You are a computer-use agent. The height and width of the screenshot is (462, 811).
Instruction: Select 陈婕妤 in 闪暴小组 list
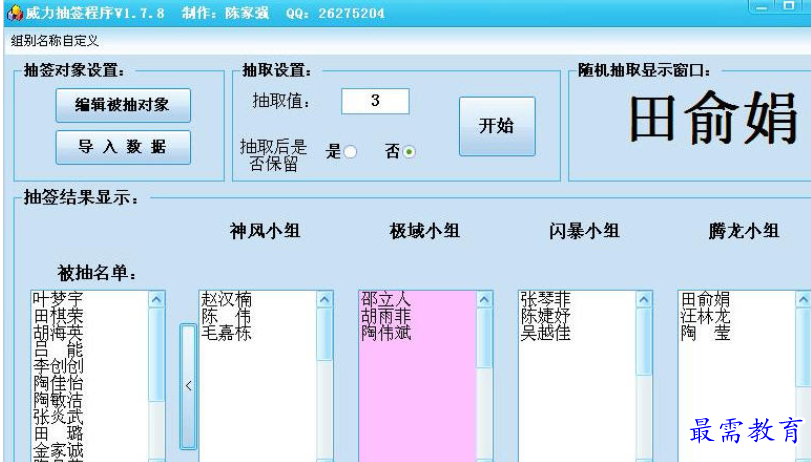tap(546, 316)
